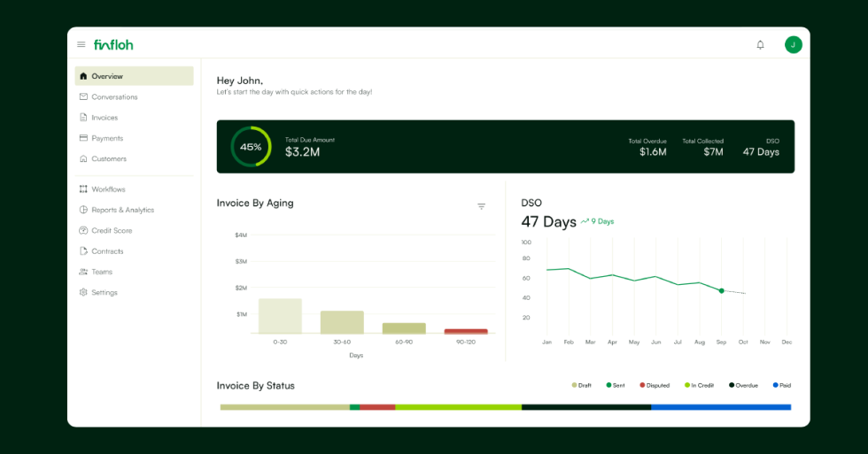Image resolution: width=868 pixels, height=454 pixels.
Task: Open the hamburger menu icon
Action: (81, 44)
